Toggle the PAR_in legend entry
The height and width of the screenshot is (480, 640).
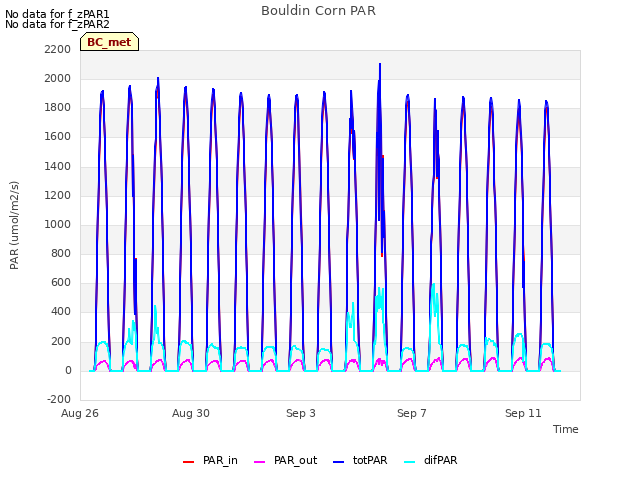[210, 460]
